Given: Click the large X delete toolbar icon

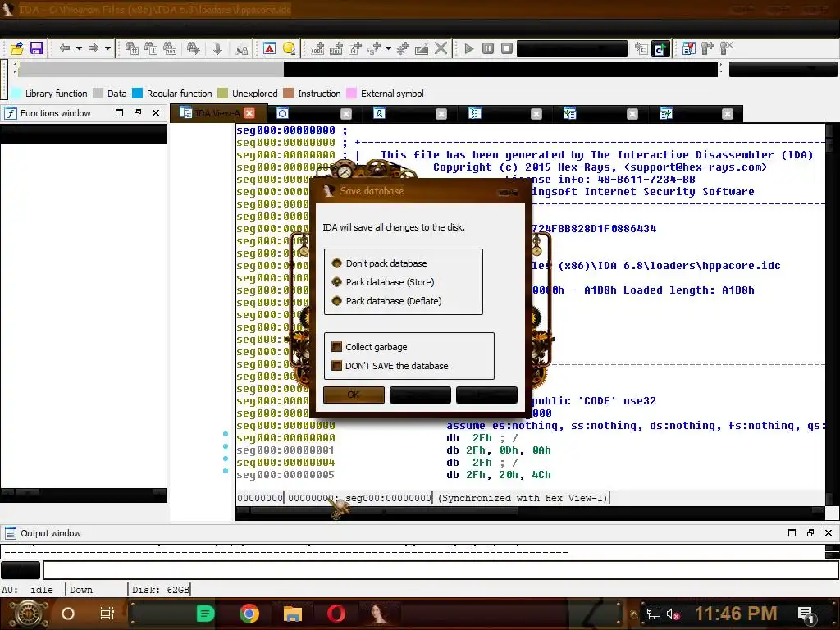Looking at the screenshot, I should coord(441,48).
